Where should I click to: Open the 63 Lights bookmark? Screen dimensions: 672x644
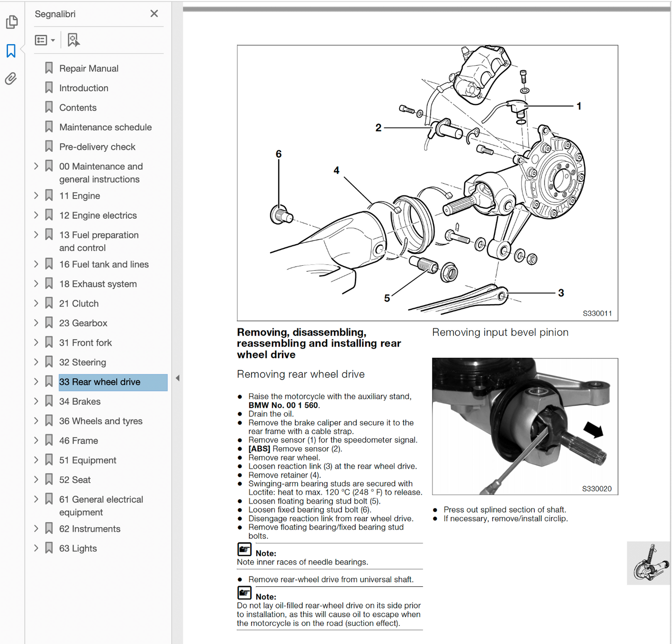pos(78,549)
